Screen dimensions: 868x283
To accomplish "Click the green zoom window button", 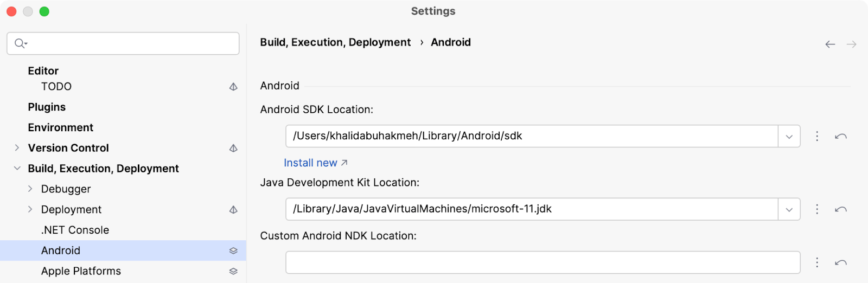I will [x=44, y=11].
